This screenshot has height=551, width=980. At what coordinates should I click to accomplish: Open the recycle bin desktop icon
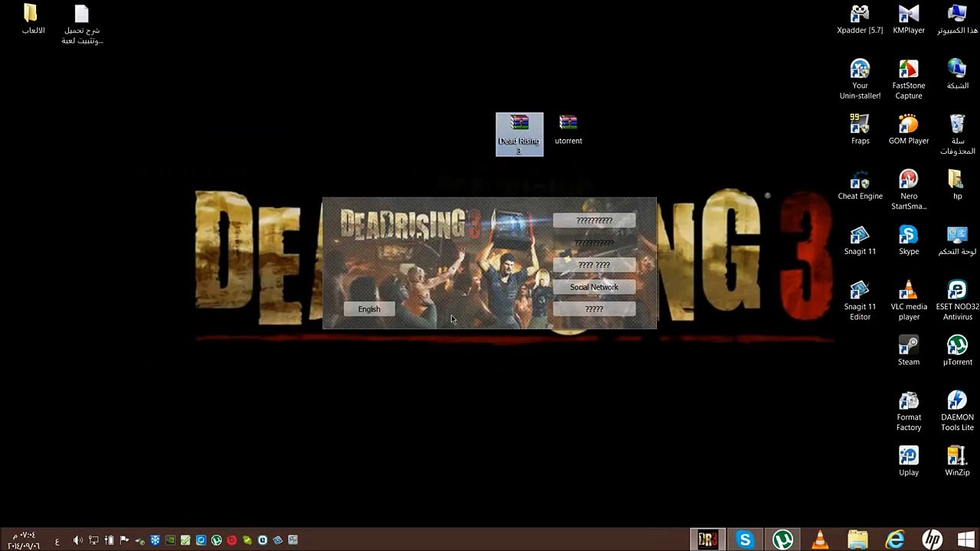click(957, 135)
